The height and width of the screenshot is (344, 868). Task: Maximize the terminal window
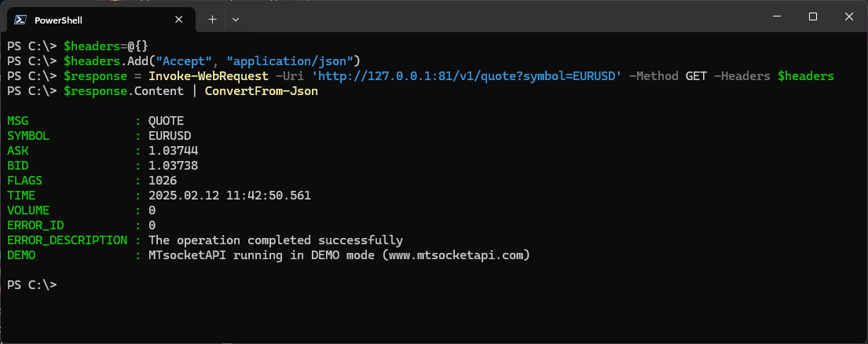813,16
